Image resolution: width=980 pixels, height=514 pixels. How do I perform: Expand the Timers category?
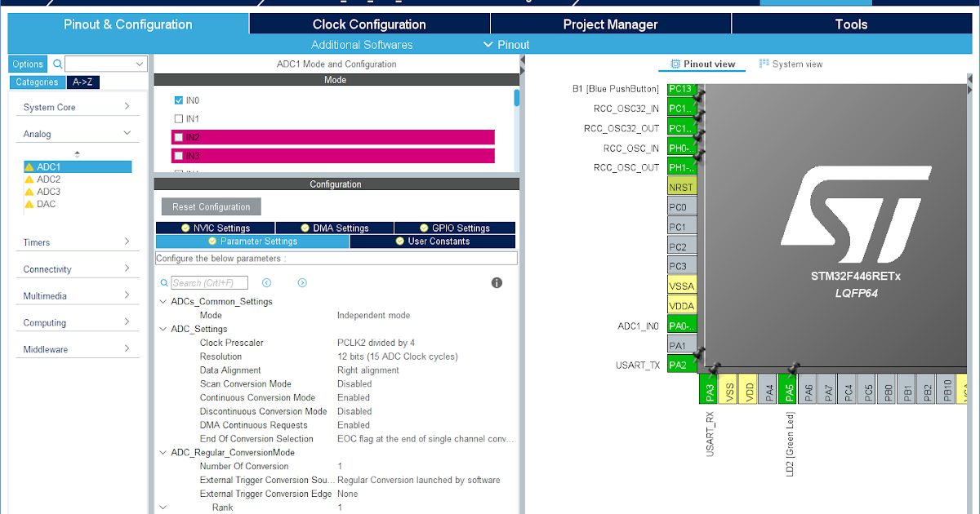click(77, 241)
